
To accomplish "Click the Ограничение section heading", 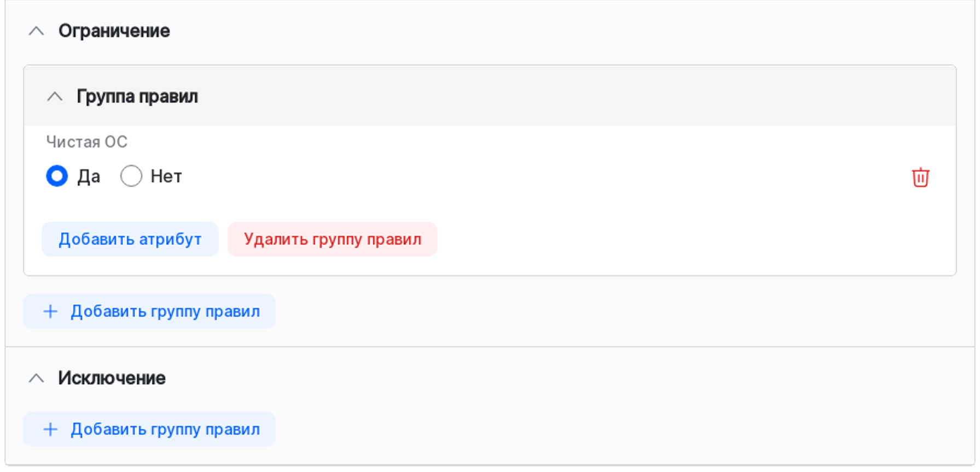I will (x=114, y=31).
